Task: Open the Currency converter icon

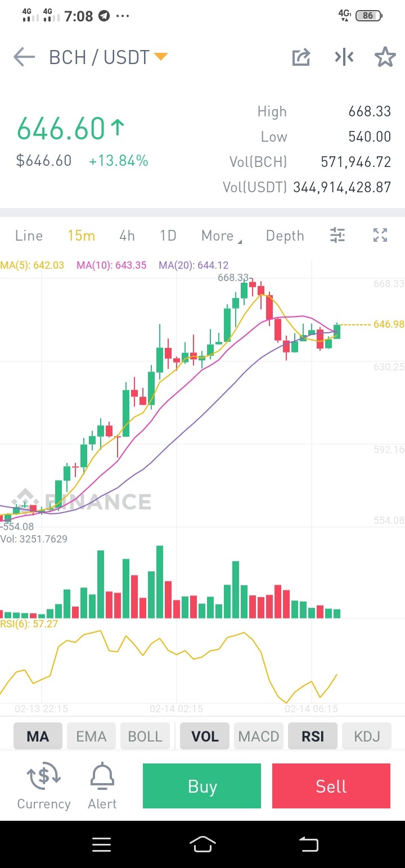Action: (x=44, y=776)
